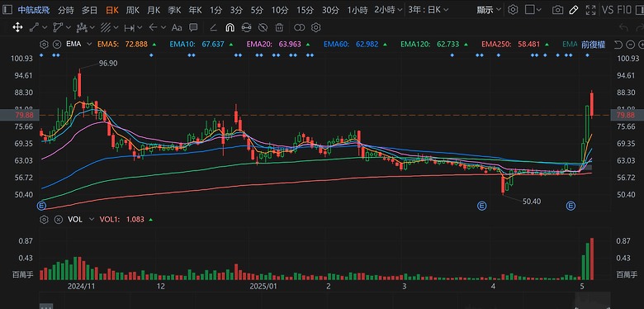The height and width of the screenshot is (309, 644).
Task: Expand the VOL indicator dropdown
Action: (x=91, y=220)
